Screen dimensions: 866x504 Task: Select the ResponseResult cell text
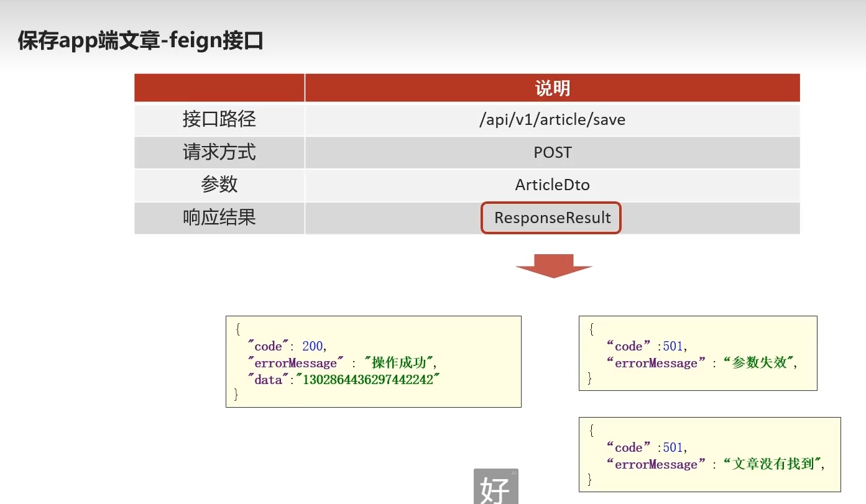552,218
